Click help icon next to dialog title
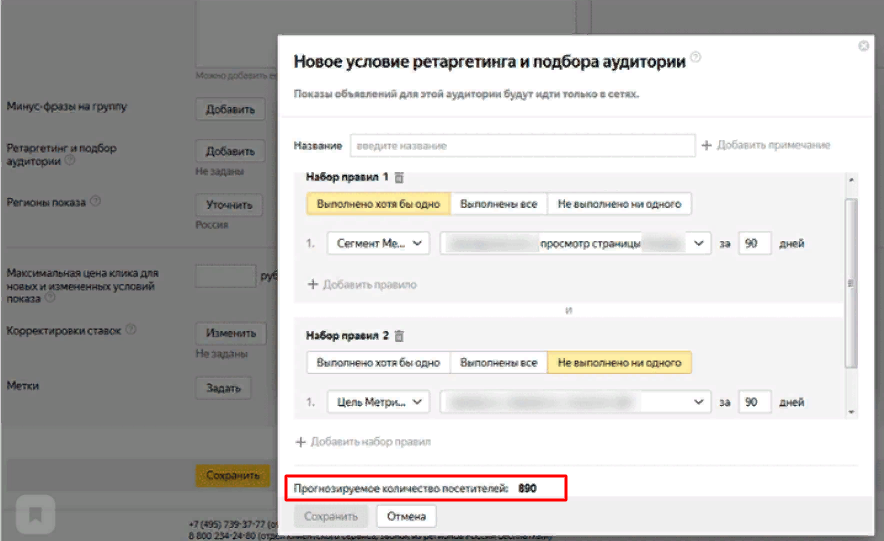 coord(696,58)
